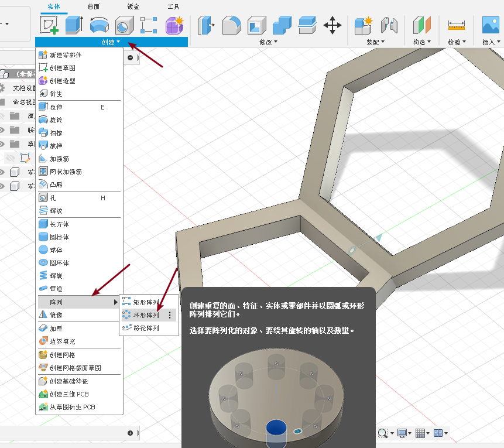Click the Combine tool icon
Viewport: 504px width, 448px height.
pos(282,25)
